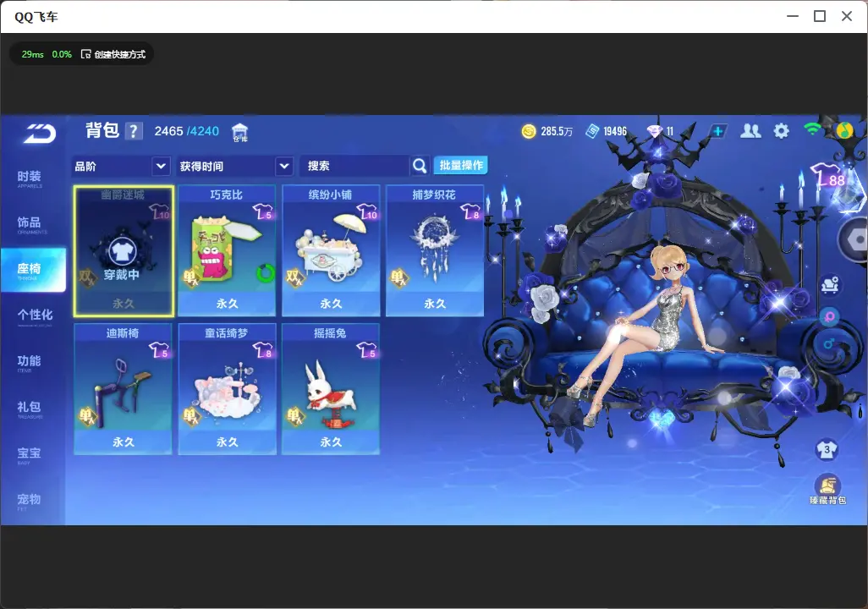The height and width of the screenshot is (609, 868).
Task: Open the 礼包 treasure tab
Action: 30,409
